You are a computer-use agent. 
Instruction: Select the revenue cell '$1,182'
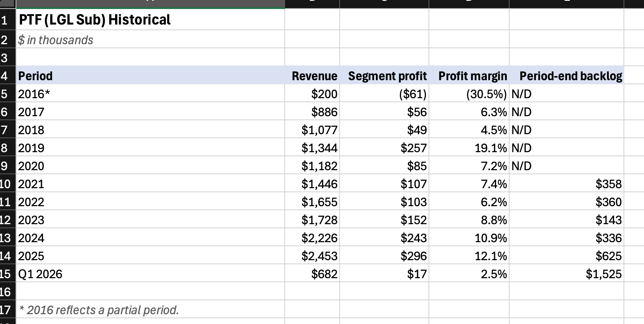tap(312, 166)
